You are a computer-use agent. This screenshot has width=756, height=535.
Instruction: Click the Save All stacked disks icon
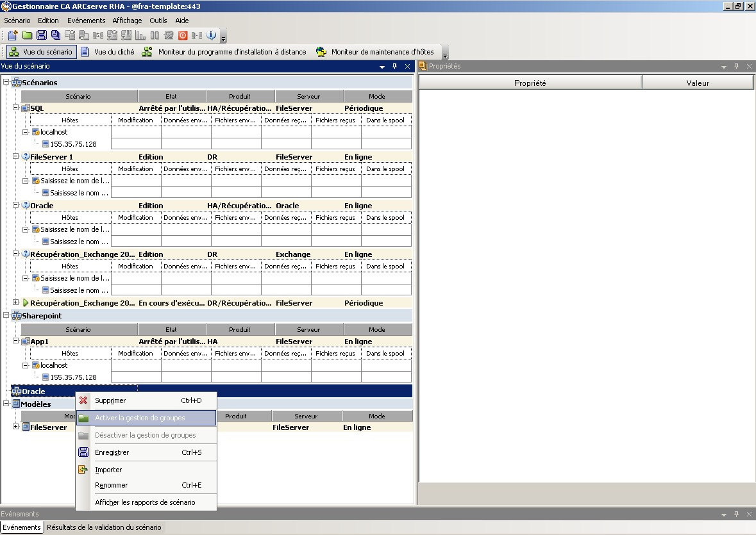click(x=56, y=35)
